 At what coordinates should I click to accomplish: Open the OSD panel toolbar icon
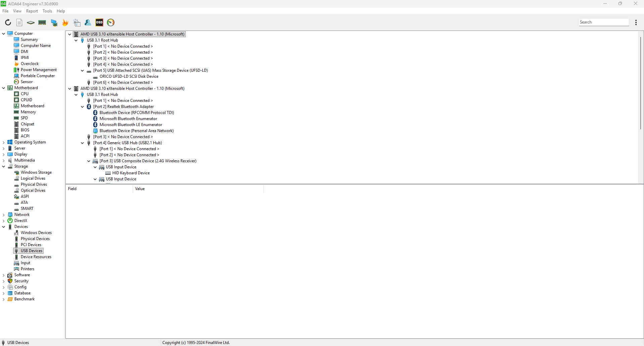(x=99, y=22)
